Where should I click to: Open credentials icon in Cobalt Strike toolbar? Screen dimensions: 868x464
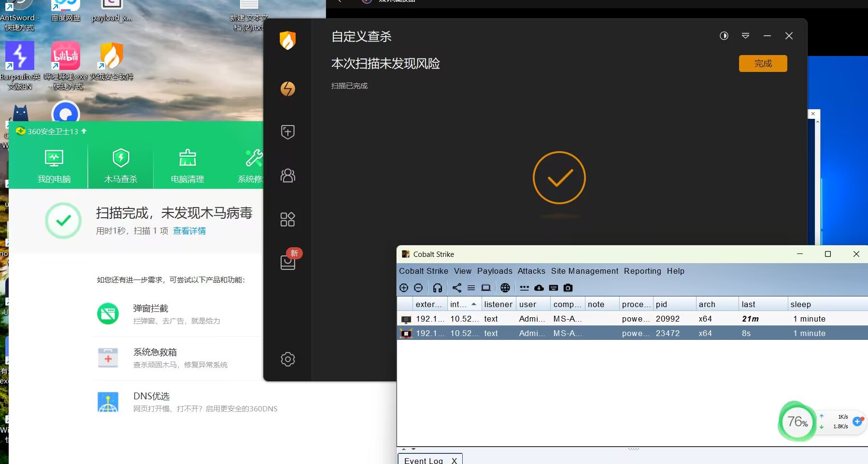[x=525, y=288]
